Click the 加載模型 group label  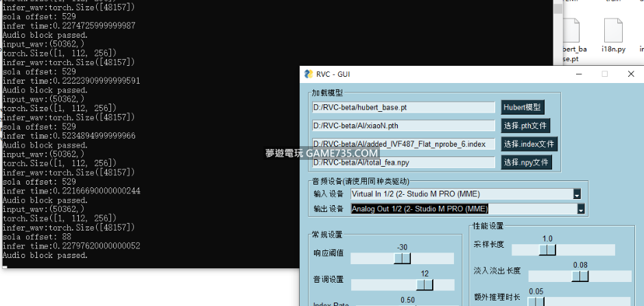coord(327,93)
